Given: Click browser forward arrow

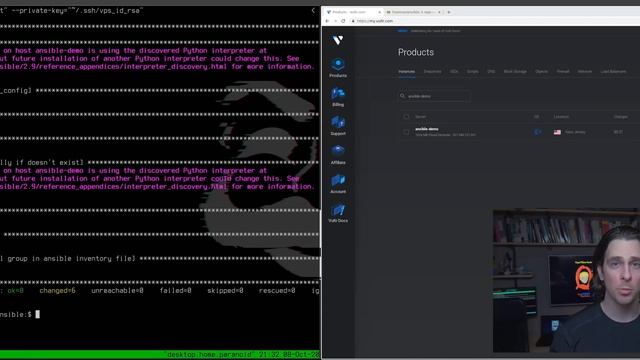Looking at the screenshot, I should click(x=335, y=21).
